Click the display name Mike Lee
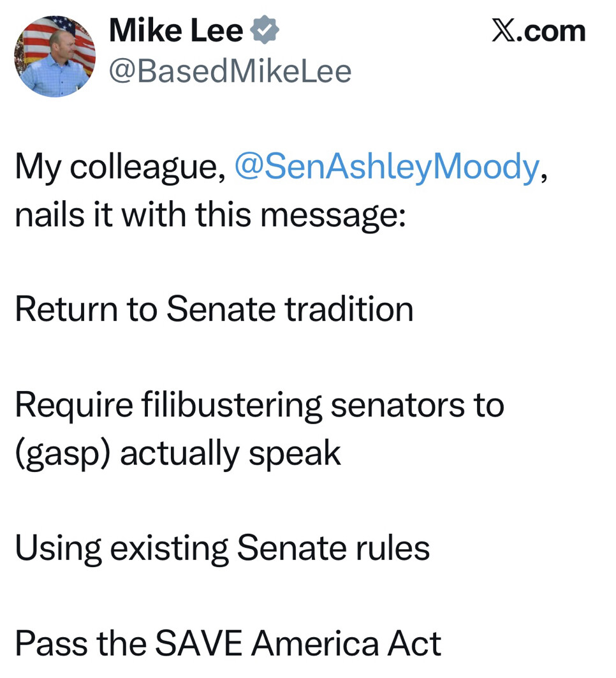Screen dimensions: 616x678 [x=176, y=31]
